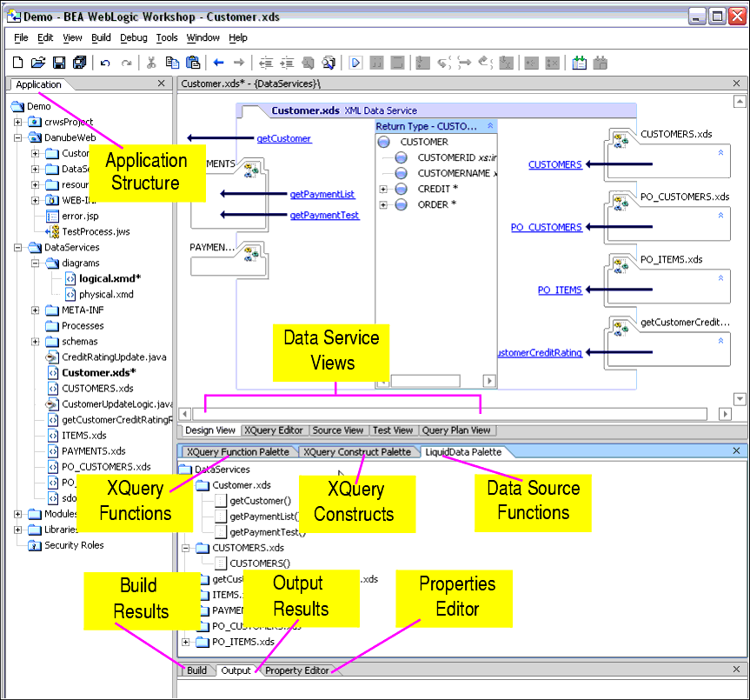This screenshot has width=750, height=700.
Task: Select the error.jsp file icon
Action: tap(52, 217)
